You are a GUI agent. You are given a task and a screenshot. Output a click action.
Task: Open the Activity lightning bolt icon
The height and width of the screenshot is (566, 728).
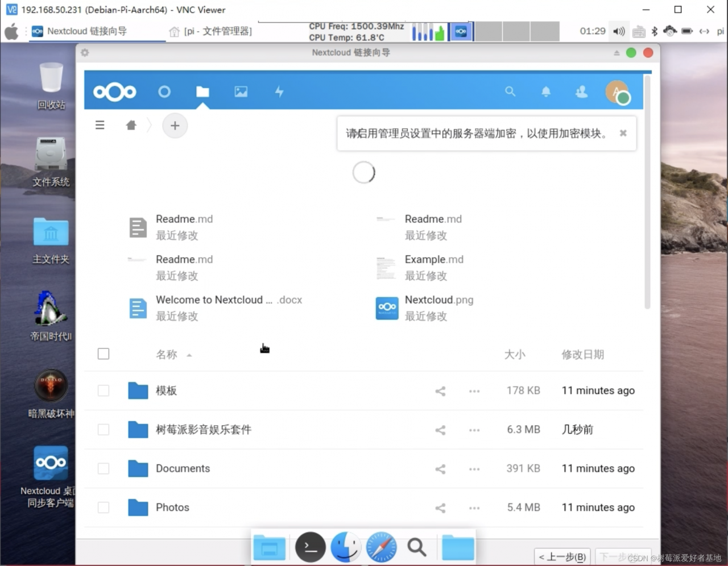click(x=279, y=91)
